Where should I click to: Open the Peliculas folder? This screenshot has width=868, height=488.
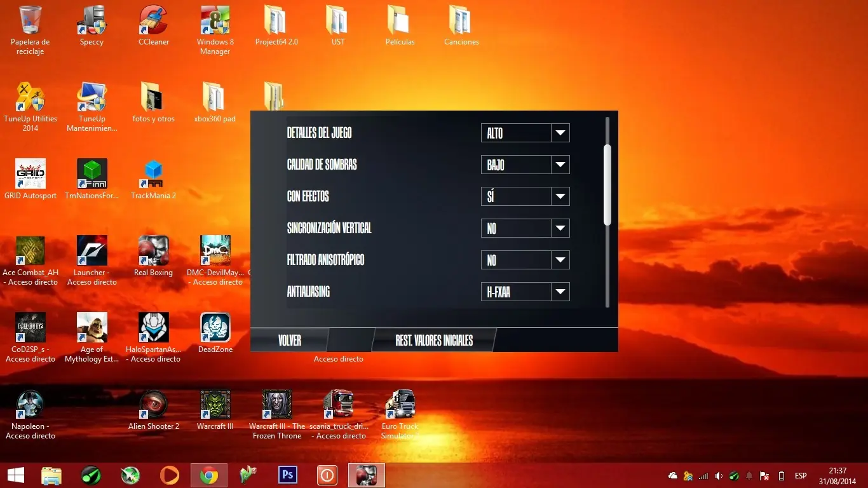(x=400, y=25)
